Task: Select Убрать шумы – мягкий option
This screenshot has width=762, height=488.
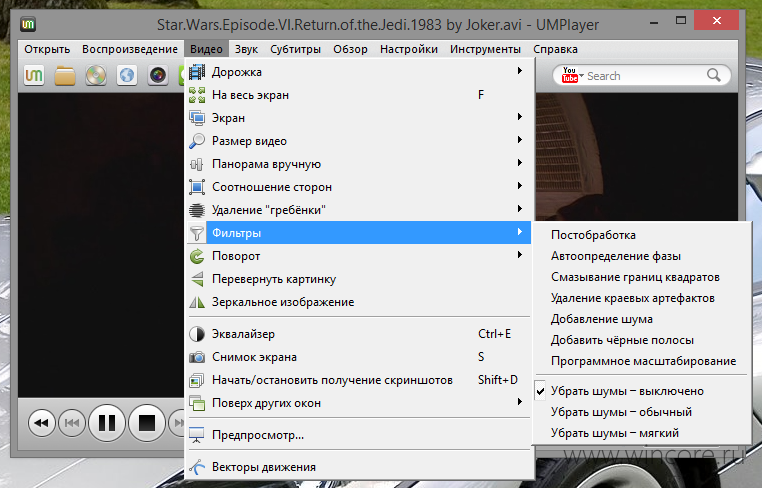Action: tap(641, 433)
